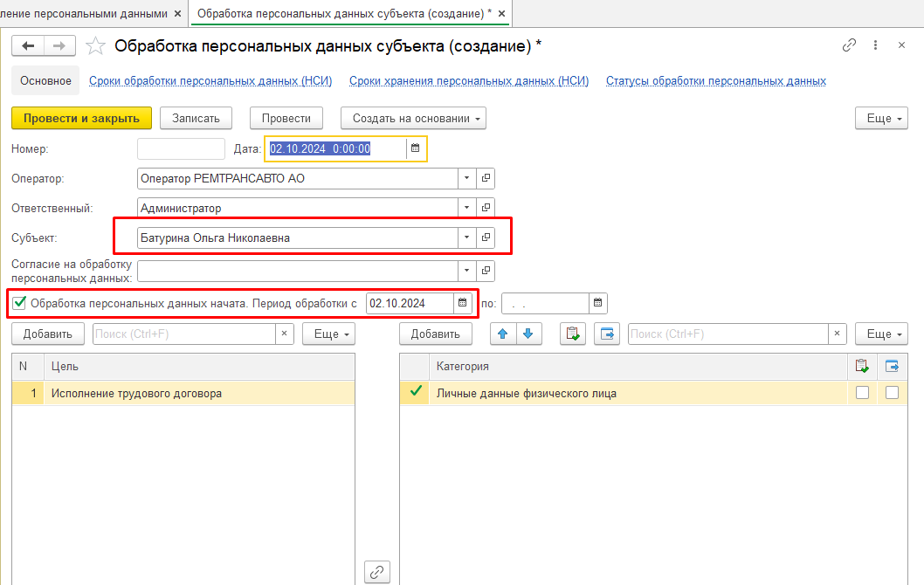Screen dimensions: 924x585
Task: Copy link via chain icon in header
Action: pos(849,45)
